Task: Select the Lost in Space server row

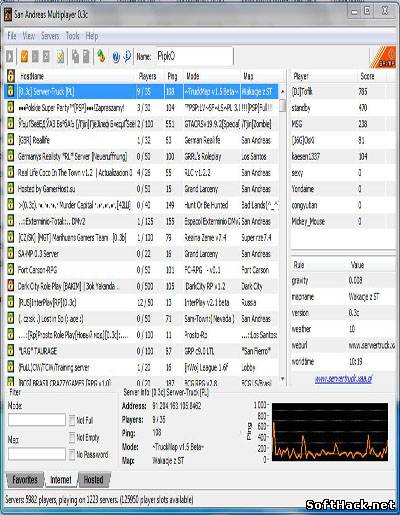Action: coord(142,319)
